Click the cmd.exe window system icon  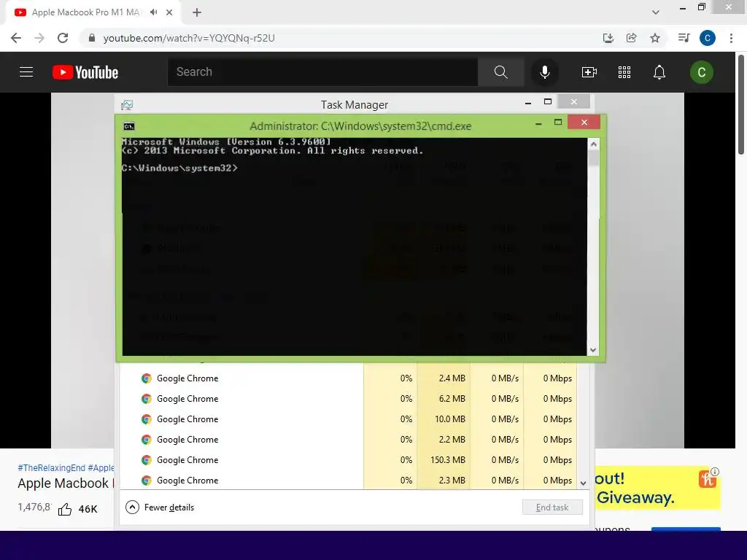coord(129,126)
